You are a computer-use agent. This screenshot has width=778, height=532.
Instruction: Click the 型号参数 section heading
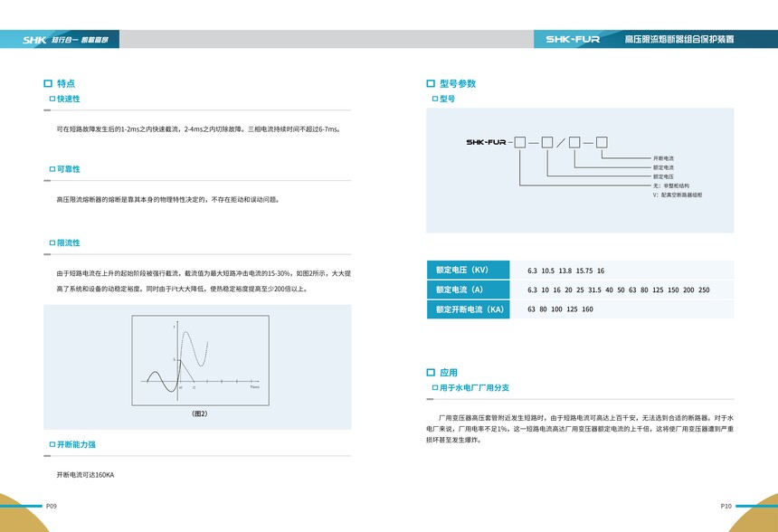pyautogui.click(x=458, y=83)
